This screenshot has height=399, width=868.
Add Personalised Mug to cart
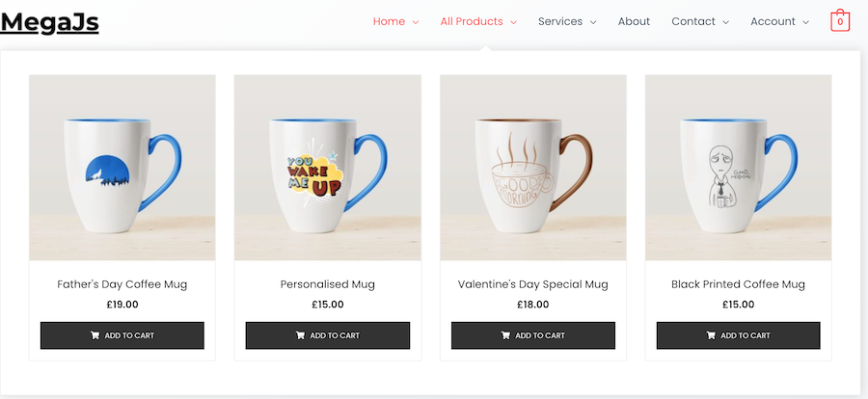[x=328, y=335]
